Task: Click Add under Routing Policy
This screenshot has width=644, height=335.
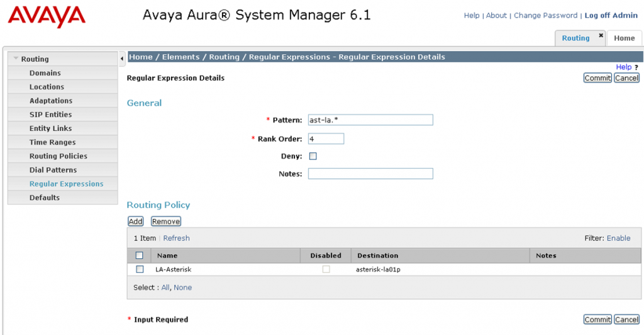Action: click(x=136, y=222)
